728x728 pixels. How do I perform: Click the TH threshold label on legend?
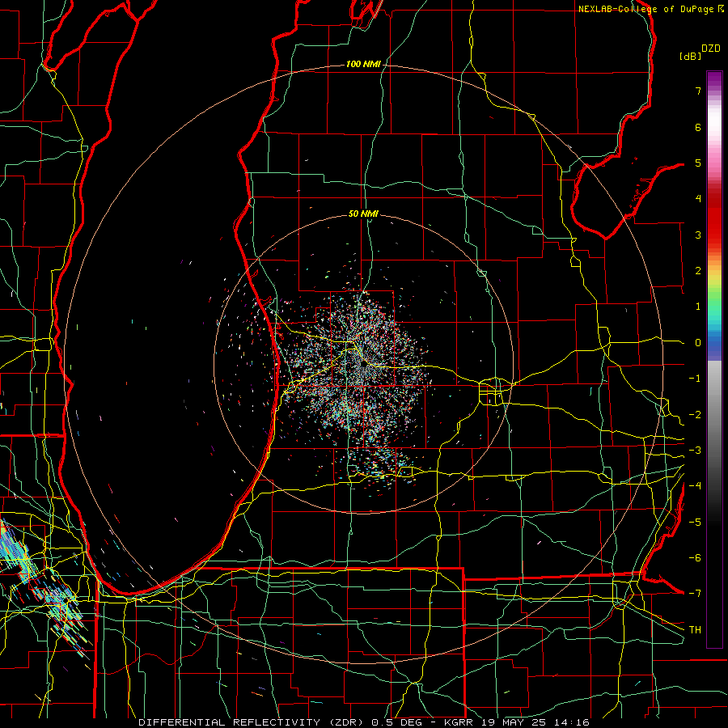(695, 629)
